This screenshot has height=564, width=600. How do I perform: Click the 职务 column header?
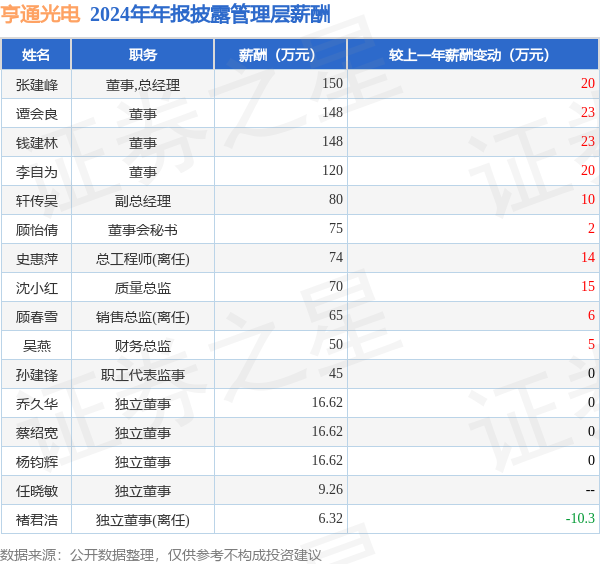[143, 55]
